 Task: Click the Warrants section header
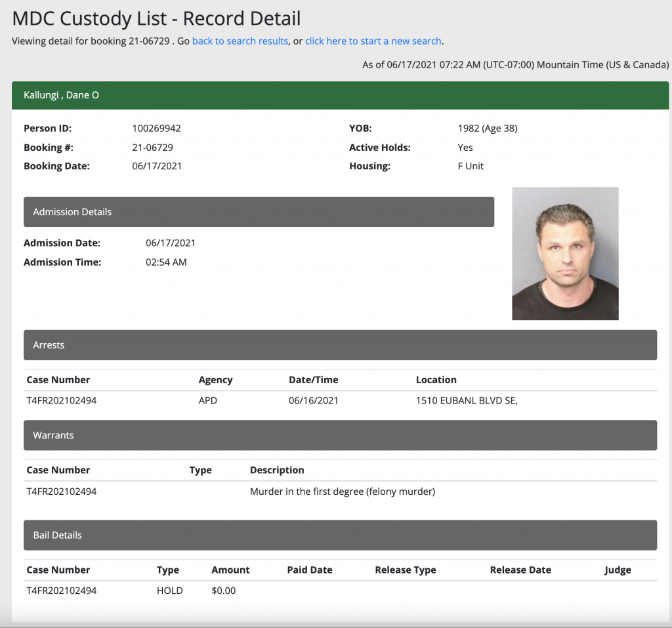coord(340,435)
